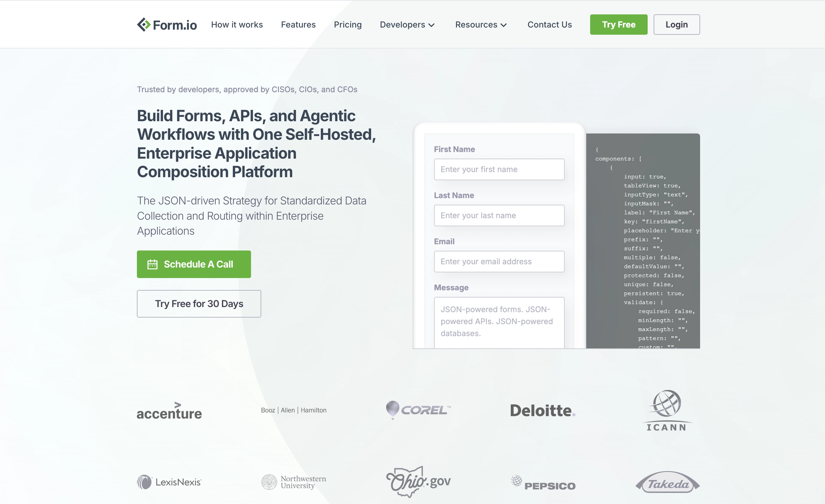The width and height of the screenshot is (825, 504).
Task: Click the green Try Free button
Action: click(x=618, y=25)
